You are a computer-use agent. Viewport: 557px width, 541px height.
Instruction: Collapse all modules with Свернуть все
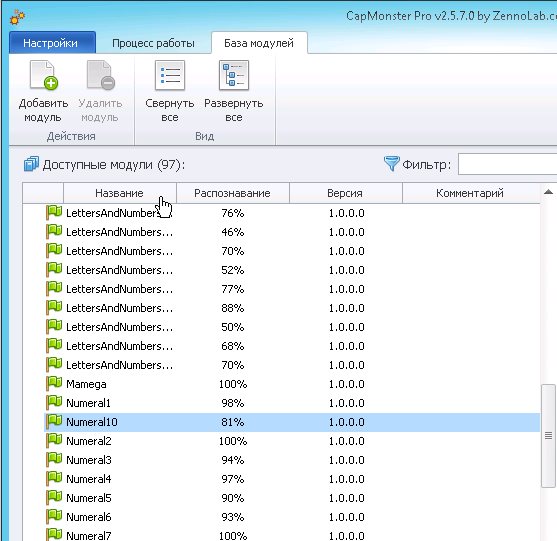click(170, 91)
